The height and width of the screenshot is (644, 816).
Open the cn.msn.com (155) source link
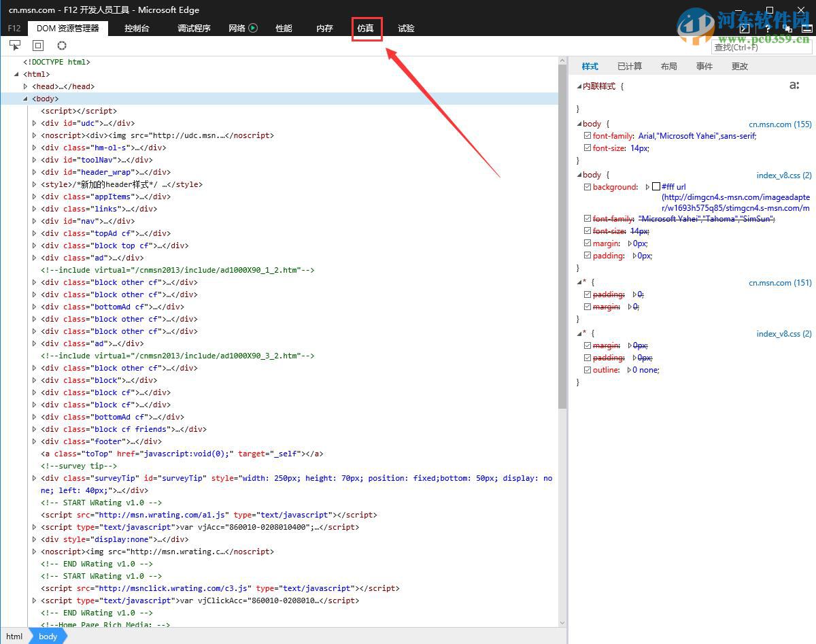(779, 124)
